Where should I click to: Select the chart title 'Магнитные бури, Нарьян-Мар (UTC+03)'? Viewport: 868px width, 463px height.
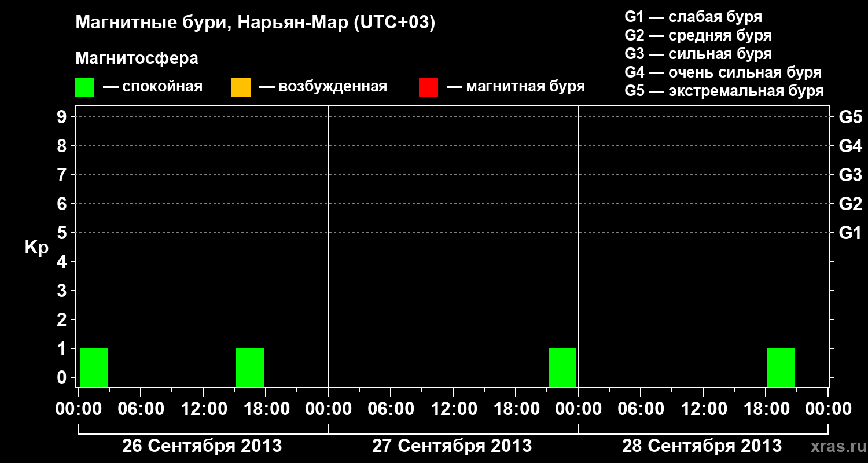(255, 23)
